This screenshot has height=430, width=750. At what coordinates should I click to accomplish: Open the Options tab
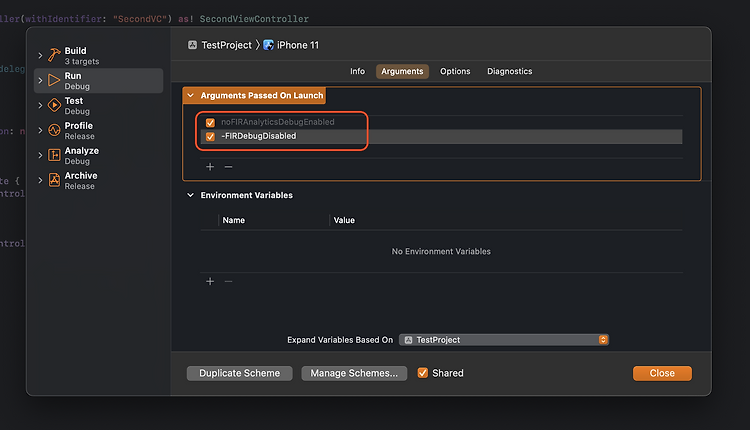point(455,71)
